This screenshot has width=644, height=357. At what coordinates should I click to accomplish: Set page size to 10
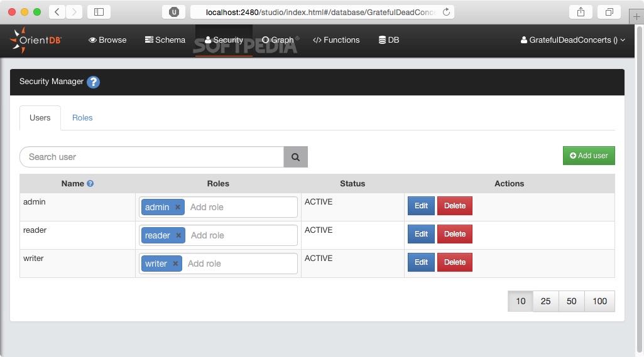pyautogui.click(x=520, y=301)
